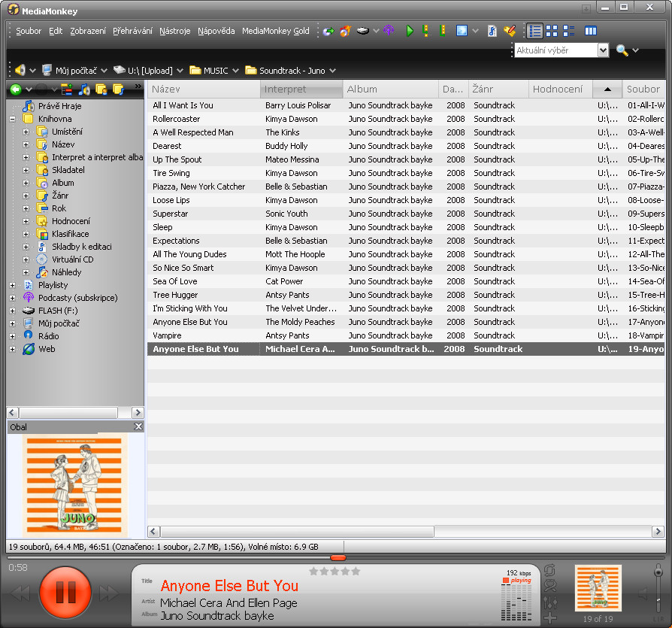
Task: Switch to details list view mode
Action: (x=534, y=31)
